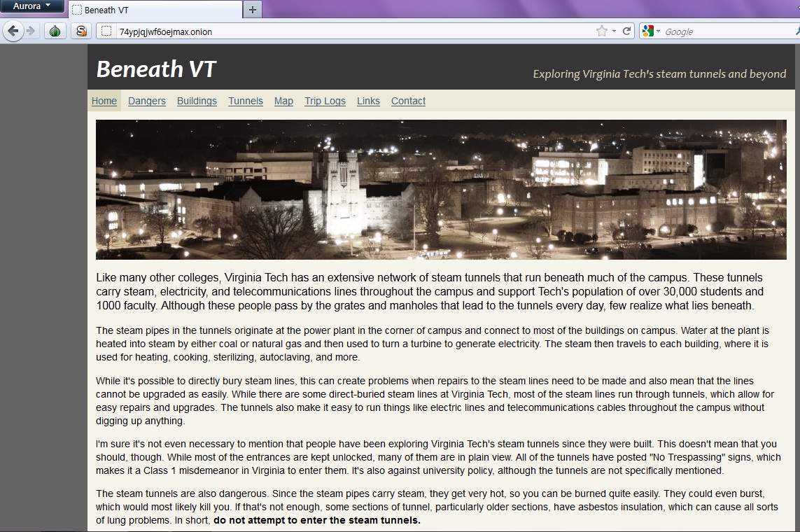Reload the page
This screenshot has height=532, width=800.
point(627,31)
